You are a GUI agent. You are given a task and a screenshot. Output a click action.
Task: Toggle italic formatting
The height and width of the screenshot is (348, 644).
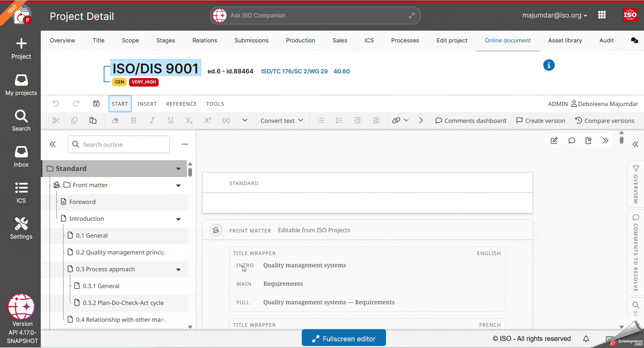(152, 120)
